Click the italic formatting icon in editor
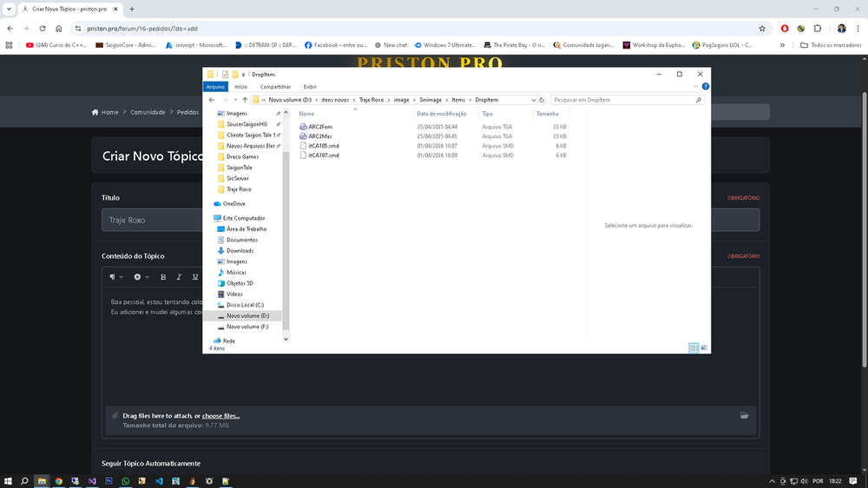868x488 pixels. click(179, 277)
